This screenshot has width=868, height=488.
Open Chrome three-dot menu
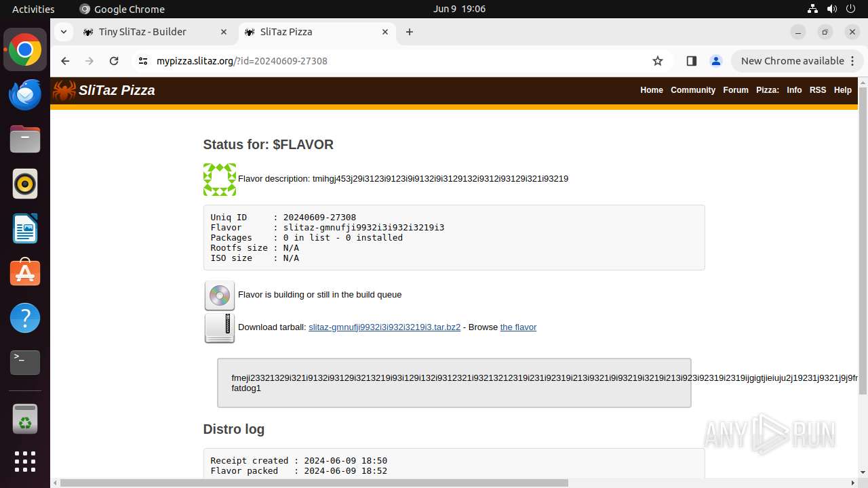pyautogui.click(x=853, y=61)
